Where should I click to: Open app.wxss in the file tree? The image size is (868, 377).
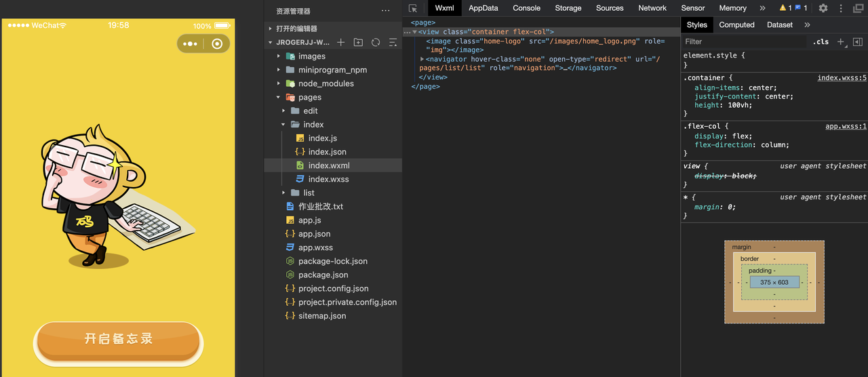(x=333, y=247)
